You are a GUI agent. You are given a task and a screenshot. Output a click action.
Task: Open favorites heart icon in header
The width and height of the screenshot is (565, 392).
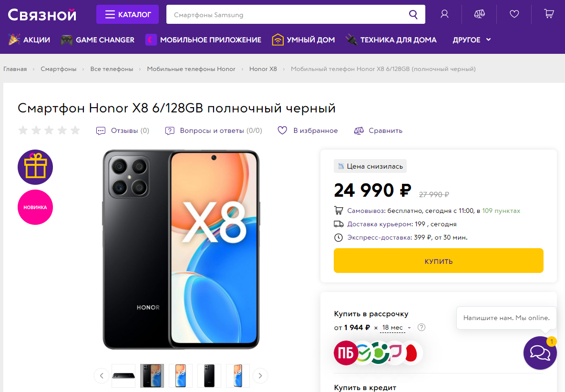pos(514,14)
